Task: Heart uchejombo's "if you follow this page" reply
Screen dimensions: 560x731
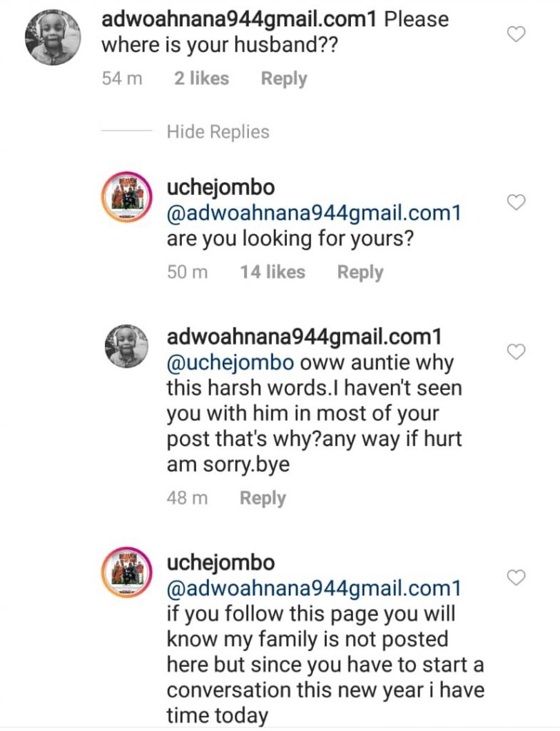Action: [516, 578]
